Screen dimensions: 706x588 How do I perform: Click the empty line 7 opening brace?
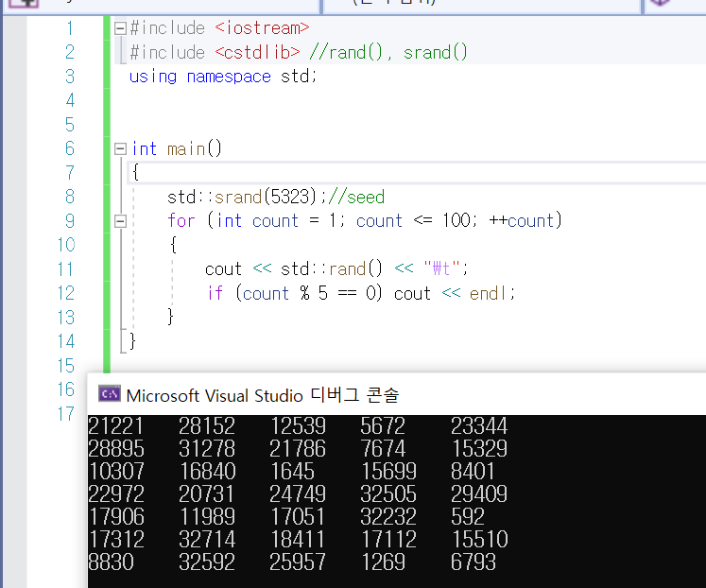pyautogui.click(x=135, y=172)
